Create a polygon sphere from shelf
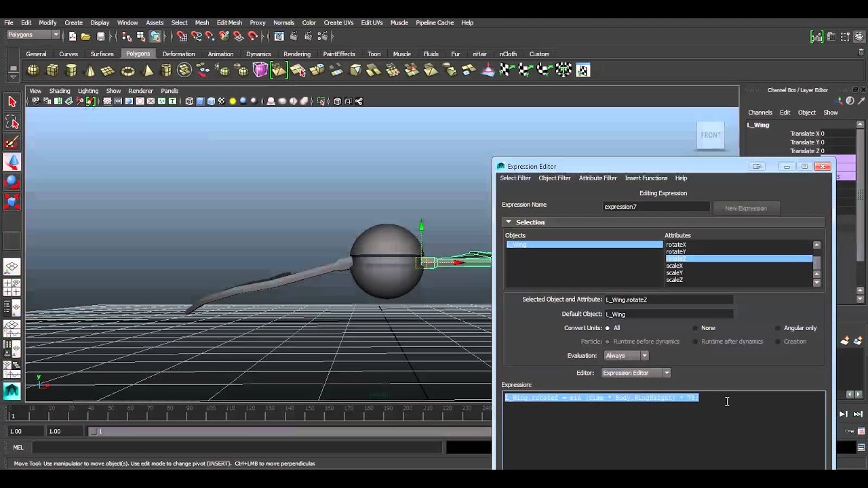Viewport: 868px width, 488px height. 33,70
